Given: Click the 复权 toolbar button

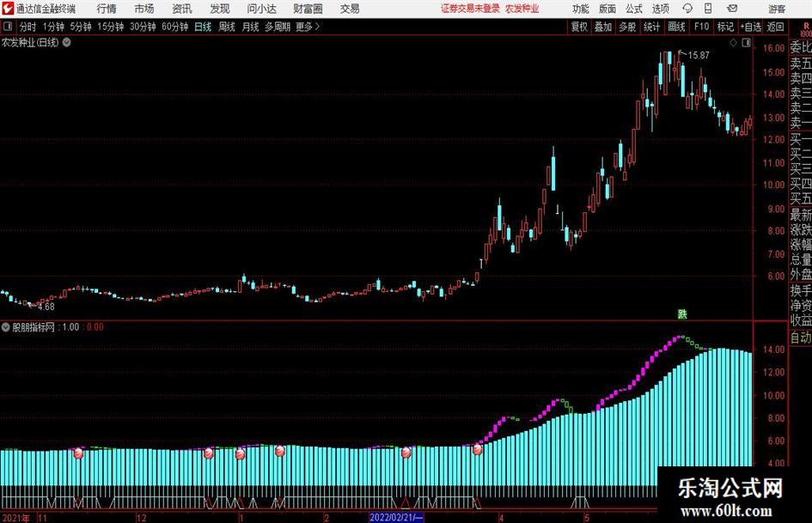Looking at the screenshot, I should [579, 27].
